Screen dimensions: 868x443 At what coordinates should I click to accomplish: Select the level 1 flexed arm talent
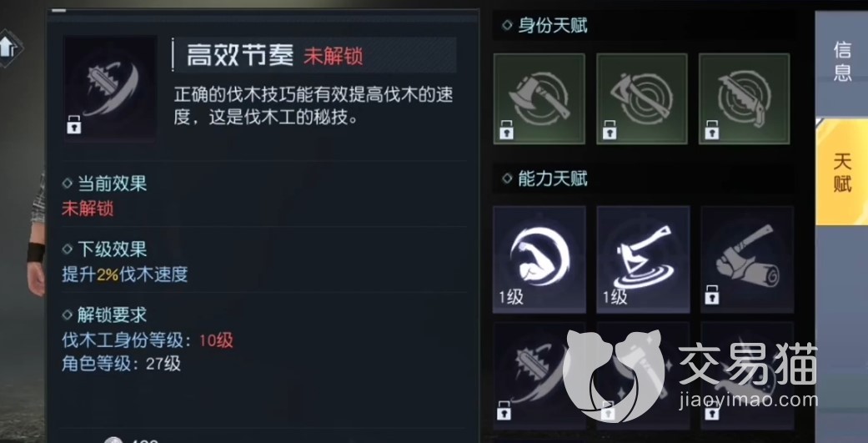click(x=539, y=259)
